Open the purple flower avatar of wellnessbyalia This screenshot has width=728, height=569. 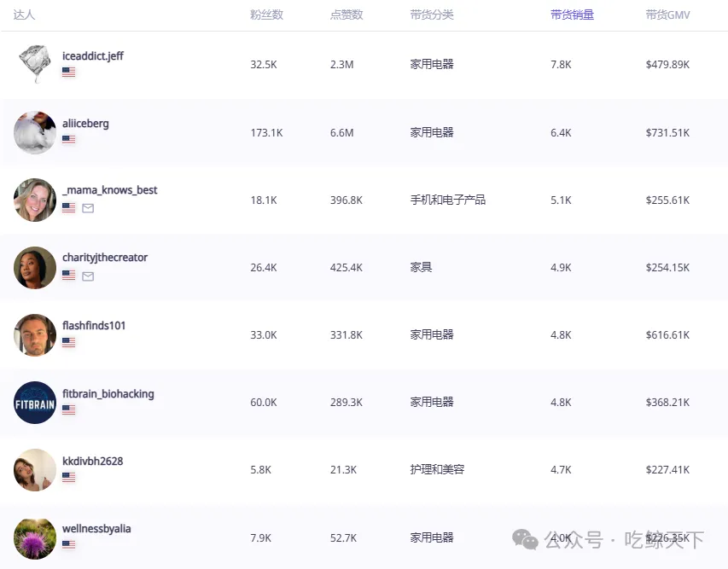click(35, 538)
